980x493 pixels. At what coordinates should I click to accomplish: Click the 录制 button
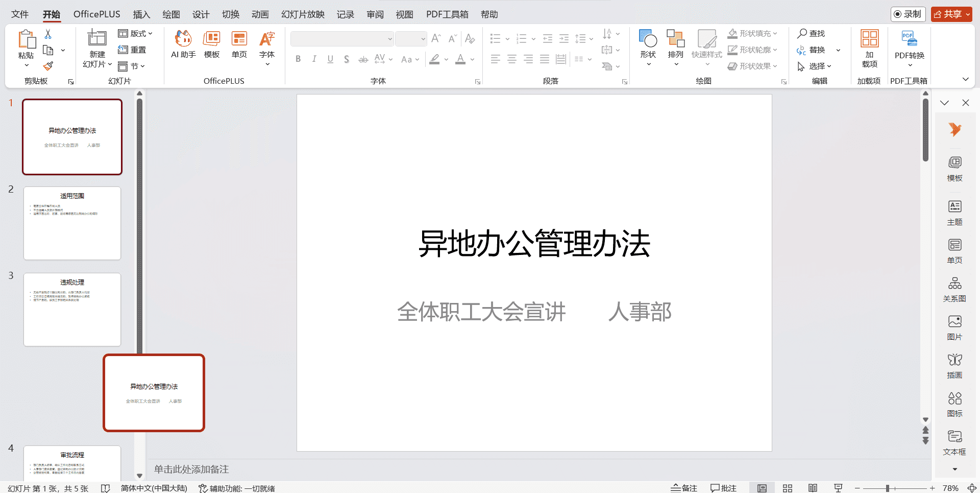[908, 14]
